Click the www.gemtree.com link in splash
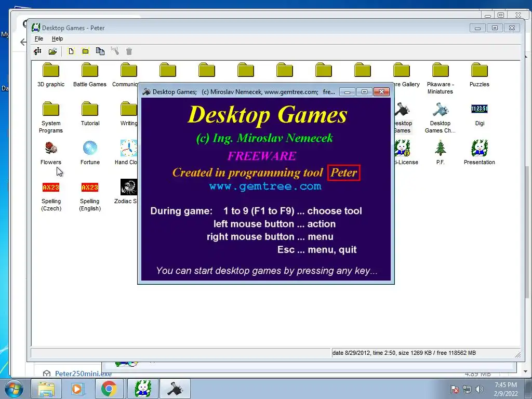The height and width of the screenshot is (399, 532). pos(265,187)
